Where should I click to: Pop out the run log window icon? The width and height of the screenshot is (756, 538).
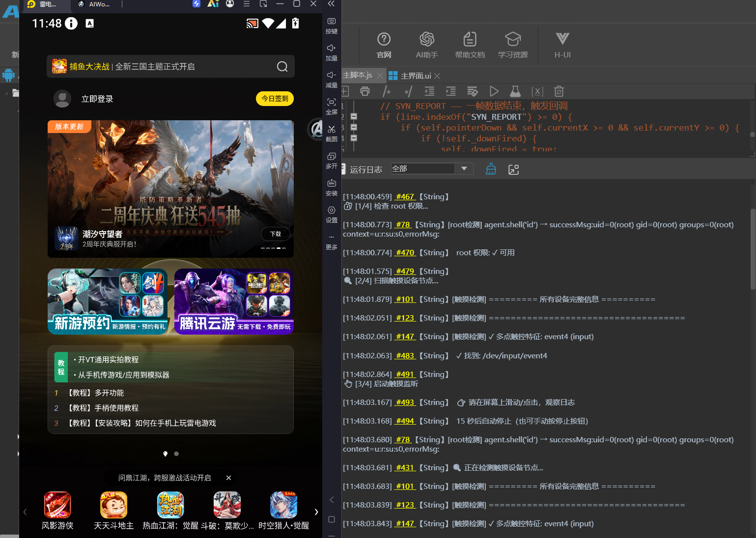point(513,169)
